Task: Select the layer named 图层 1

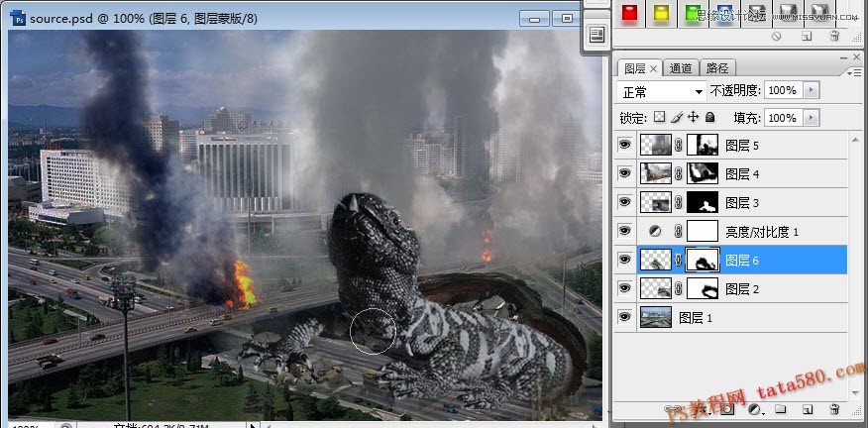Action: (x=696, y=317)
